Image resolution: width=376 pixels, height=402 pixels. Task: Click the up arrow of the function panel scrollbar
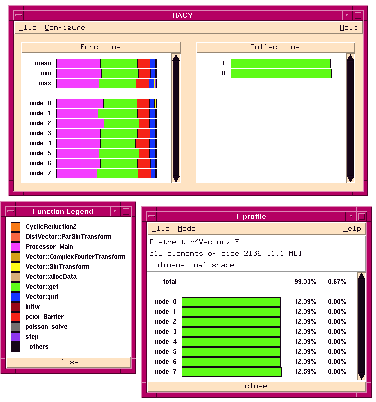click(176, 59)
